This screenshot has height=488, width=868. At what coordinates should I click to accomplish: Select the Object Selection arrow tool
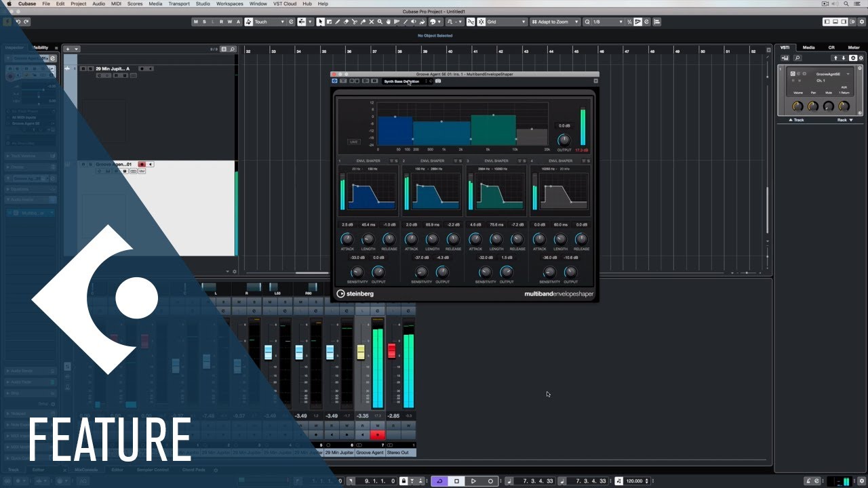pyautogui.click(x=320, y=22)
